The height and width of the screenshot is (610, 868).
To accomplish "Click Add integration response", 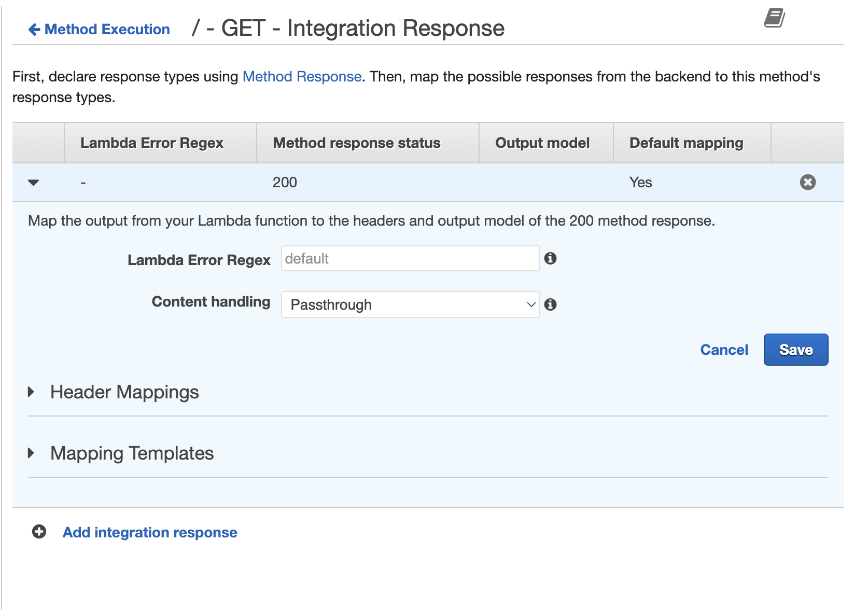I will pyautogui.click(x=149, y=532).
